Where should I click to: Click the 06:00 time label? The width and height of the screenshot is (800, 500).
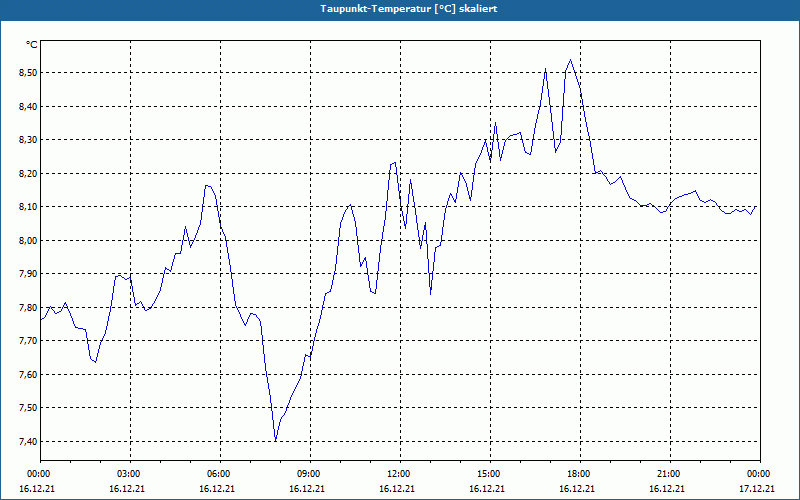(x=217, y=474)
